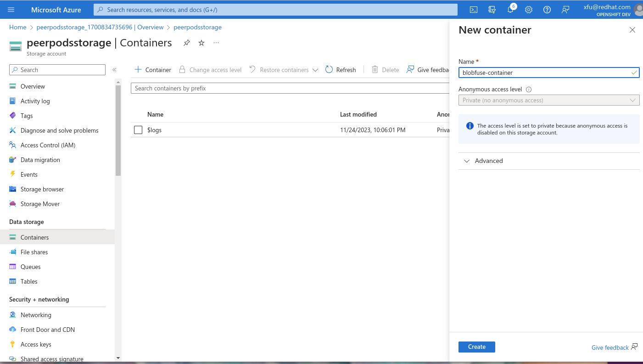The image size is (643, 364).
Task: Click the help question mark icon
Action: point(547,10)
